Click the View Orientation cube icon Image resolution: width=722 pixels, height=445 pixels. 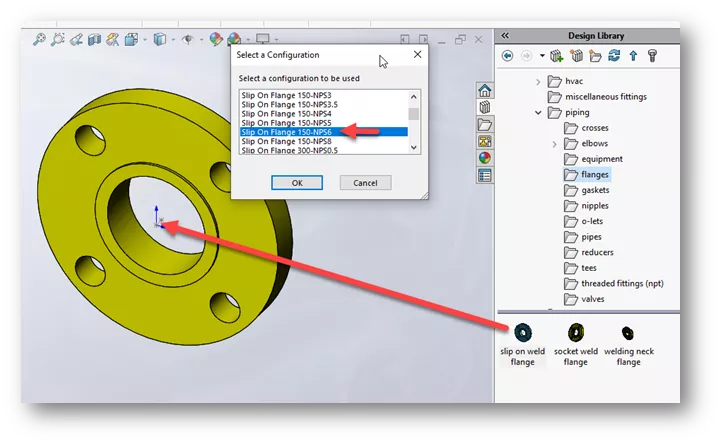click(x=132, y=40)
